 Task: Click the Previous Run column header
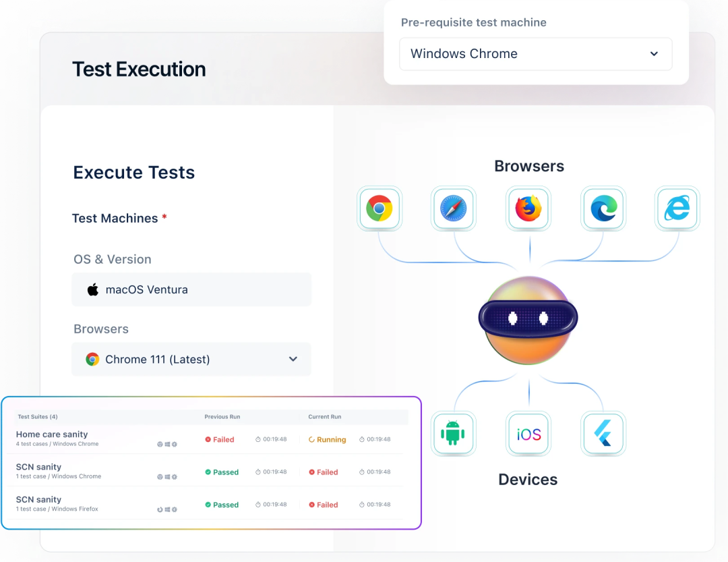click(x=222, y=416)
